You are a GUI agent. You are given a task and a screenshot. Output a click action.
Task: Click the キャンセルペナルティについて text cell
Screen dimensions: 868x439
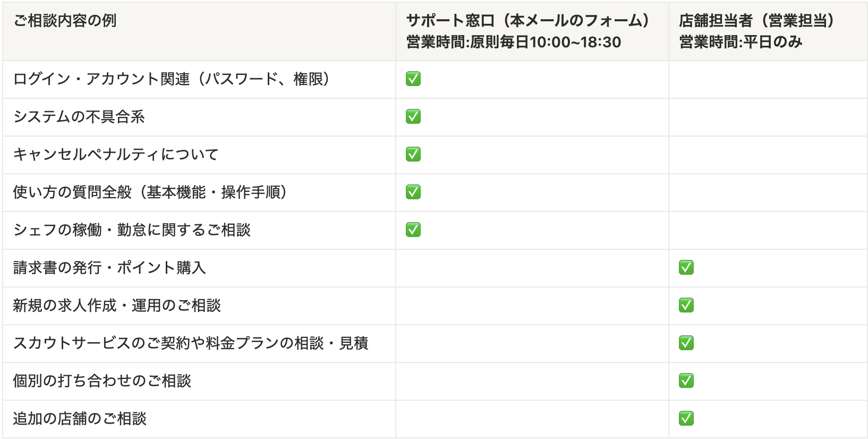click(x=116, y=155)
